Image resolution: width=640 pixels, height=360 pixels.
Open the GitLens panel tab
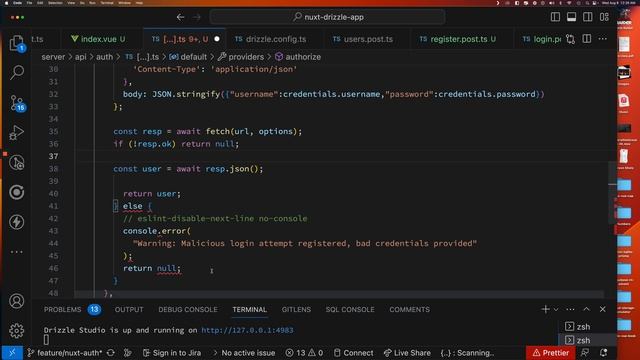pos(296,309)
